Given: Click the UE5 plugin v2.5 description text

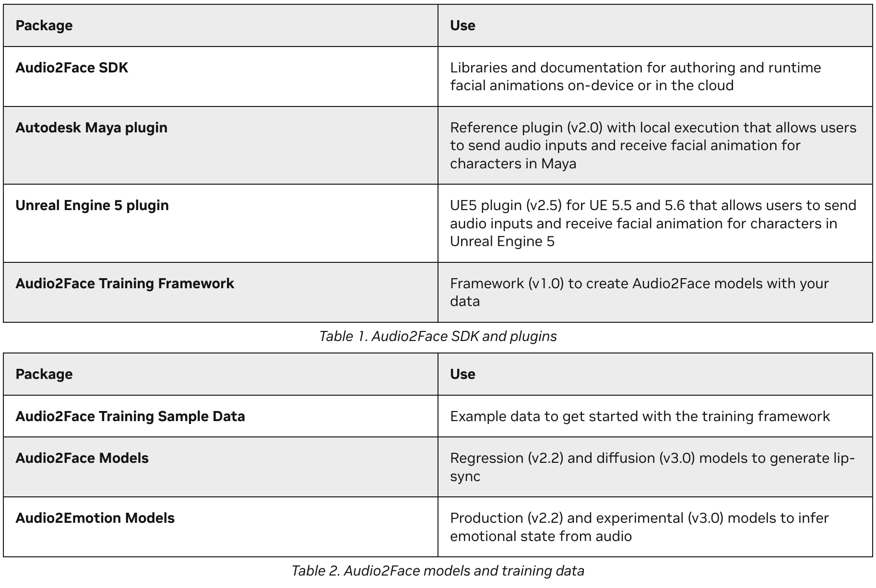Looking at the screenshot, I should tap(652, 223).
